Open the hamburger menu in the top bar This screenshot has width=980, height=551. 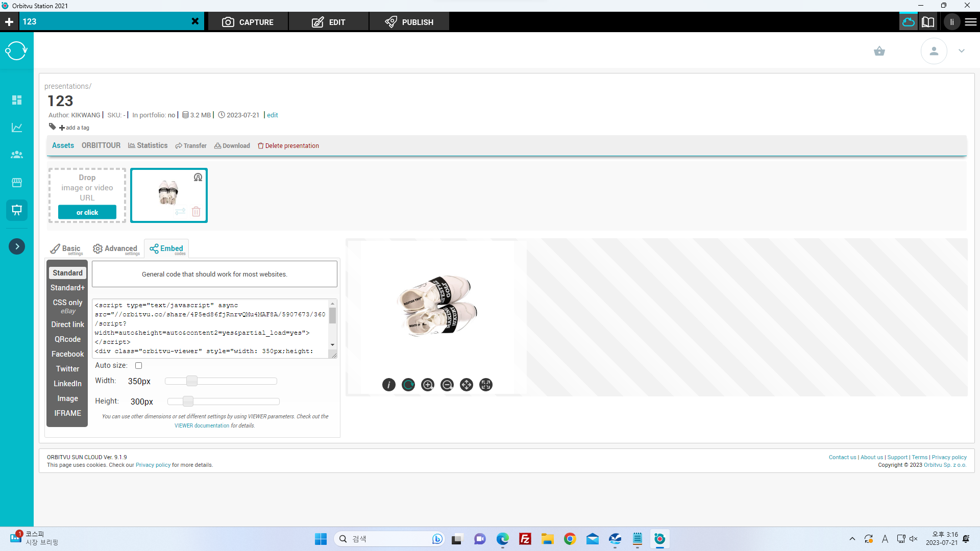pyautogui.click(x=971, y=22)
